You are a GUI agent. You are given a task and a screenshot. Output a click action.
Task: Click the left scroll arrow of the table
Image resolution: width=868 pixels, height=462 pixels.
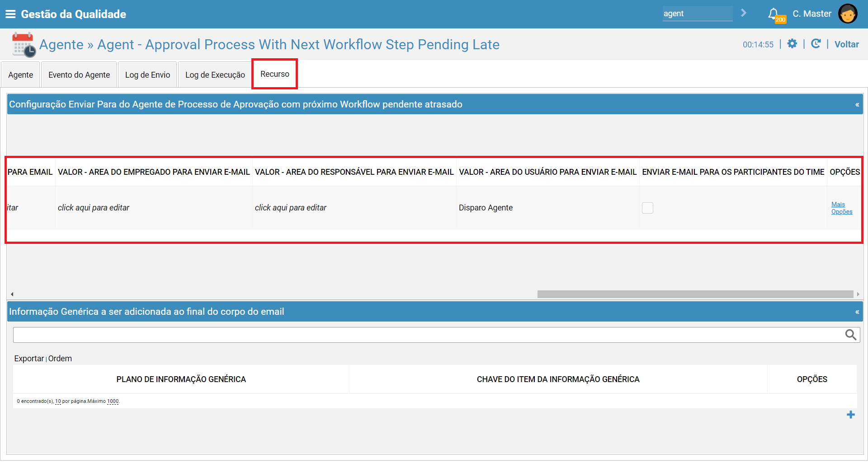click(12, 294)
